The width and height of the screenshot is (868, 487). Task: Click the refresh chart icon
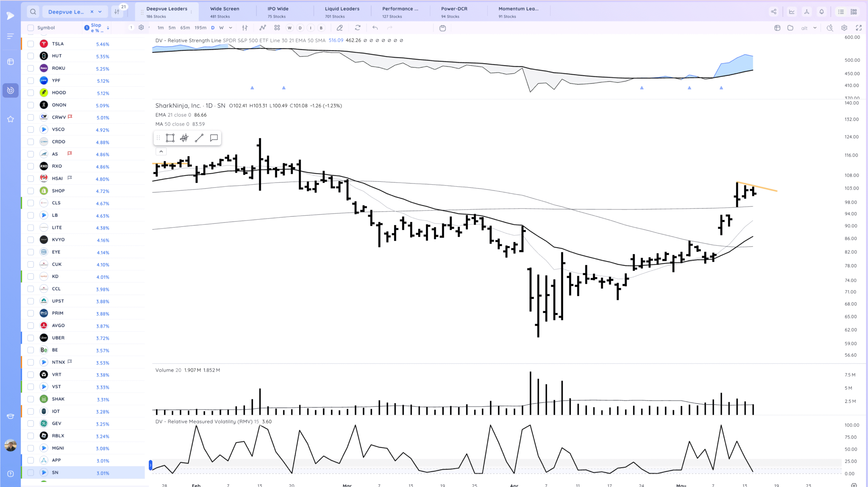(357, 28)
